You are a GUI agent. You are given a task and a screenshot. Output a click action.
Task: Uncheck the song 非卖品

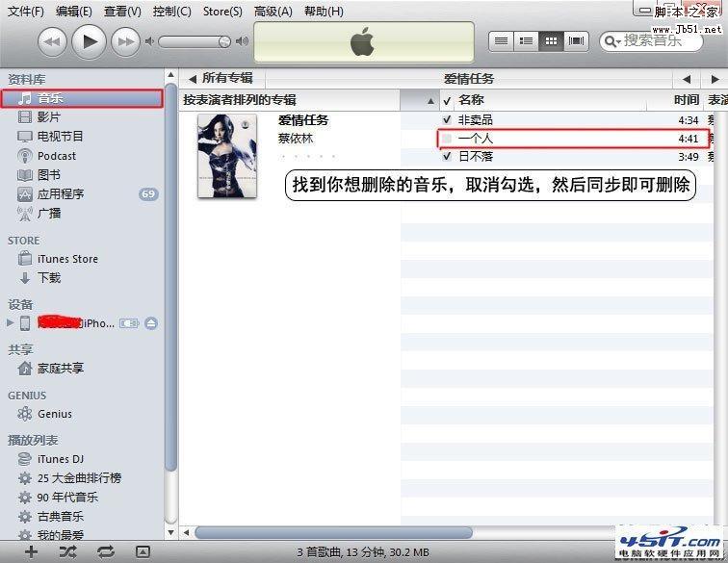pos(447,120)
